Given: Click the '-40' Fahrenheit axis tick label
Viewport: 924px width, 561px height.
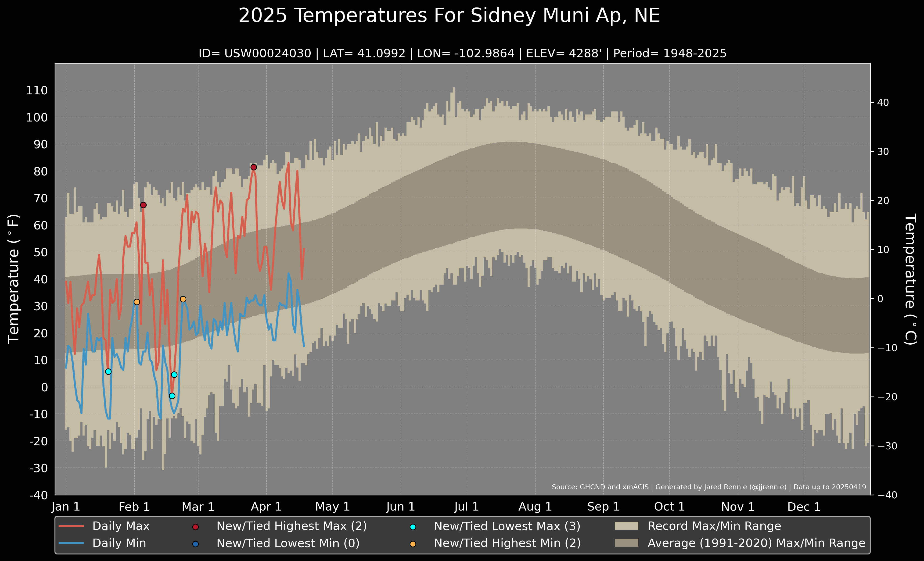Looking at the screenshot, I should coord(39,495).
